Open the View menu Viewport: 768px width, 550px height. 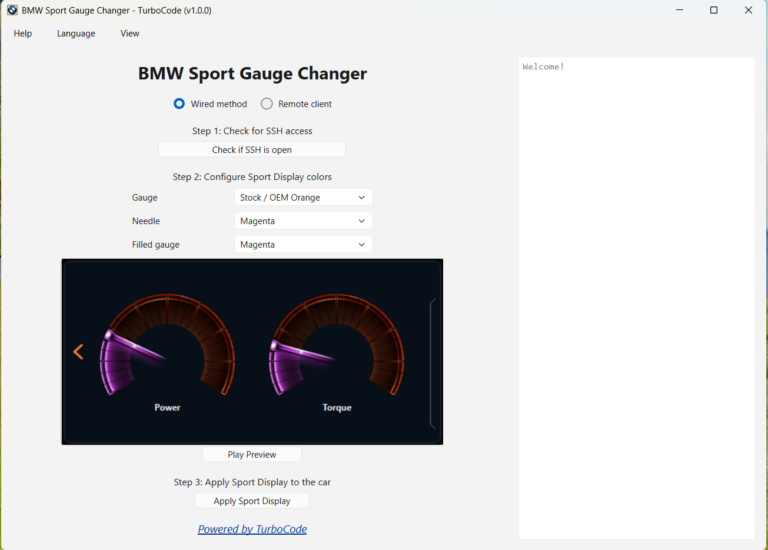pos(130,33)
